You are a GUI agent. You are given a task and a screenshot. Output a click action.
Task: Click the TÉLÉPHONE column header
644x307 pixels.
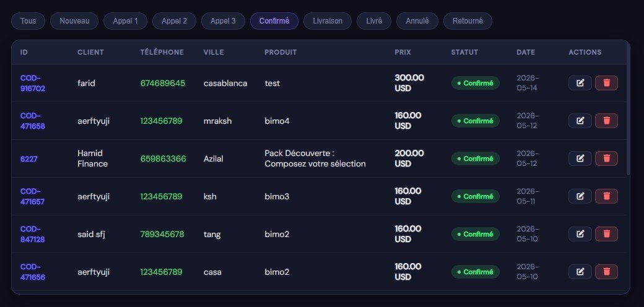click(x=162, y=52)
